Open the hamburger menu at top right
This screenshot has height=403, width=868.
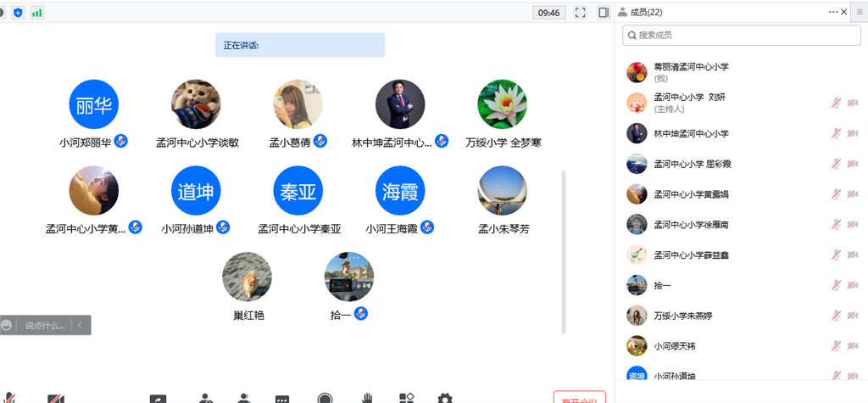coord(859,12)
